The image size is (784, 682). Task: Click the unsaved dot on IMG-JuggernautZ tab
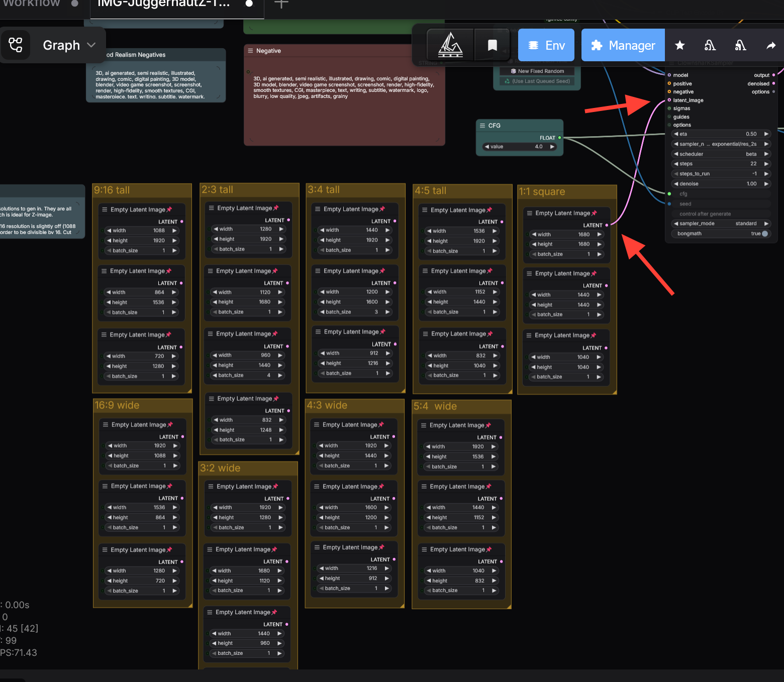point(249,4)
